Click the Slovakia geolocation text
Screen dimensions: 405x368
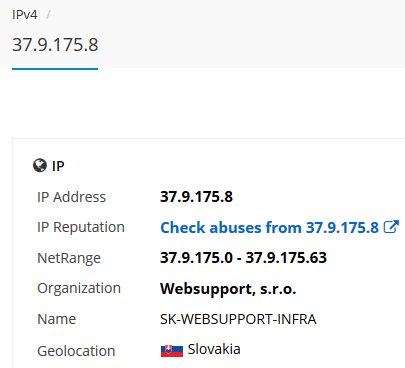point(214,349)
